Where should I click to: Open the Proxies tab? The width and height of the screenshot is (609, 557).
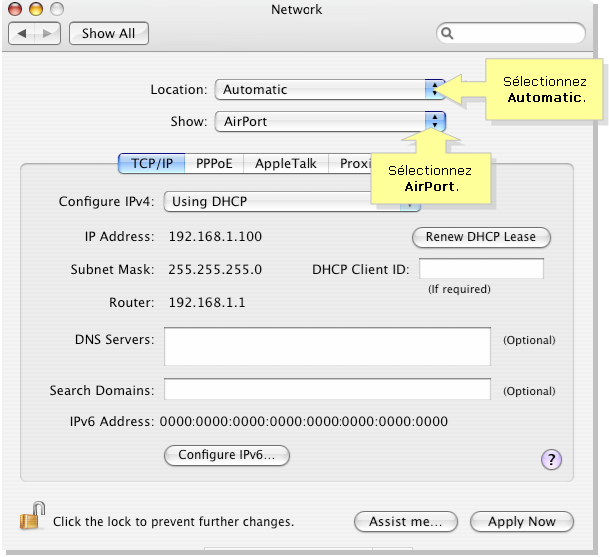353,164
